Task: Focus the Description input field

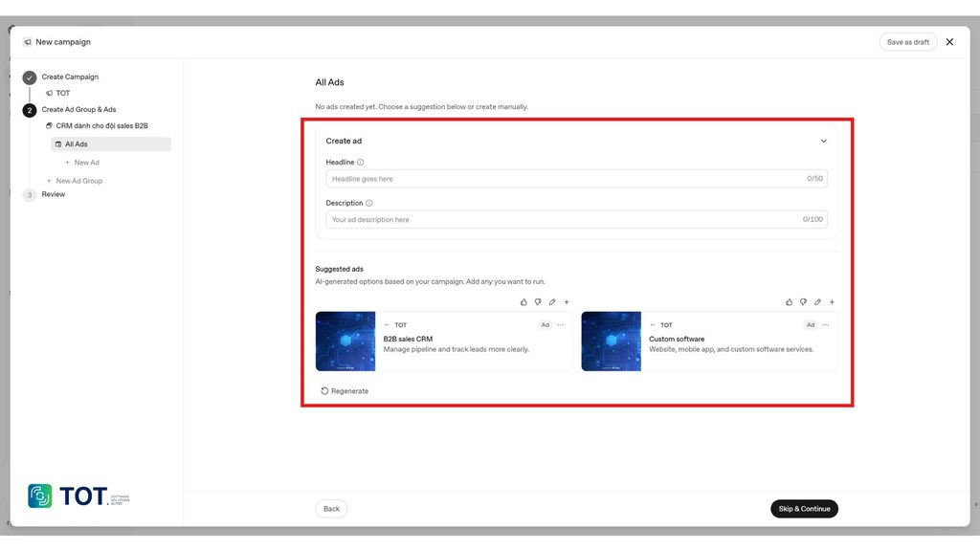Action: pyautogui.click(x=576, y=219)
